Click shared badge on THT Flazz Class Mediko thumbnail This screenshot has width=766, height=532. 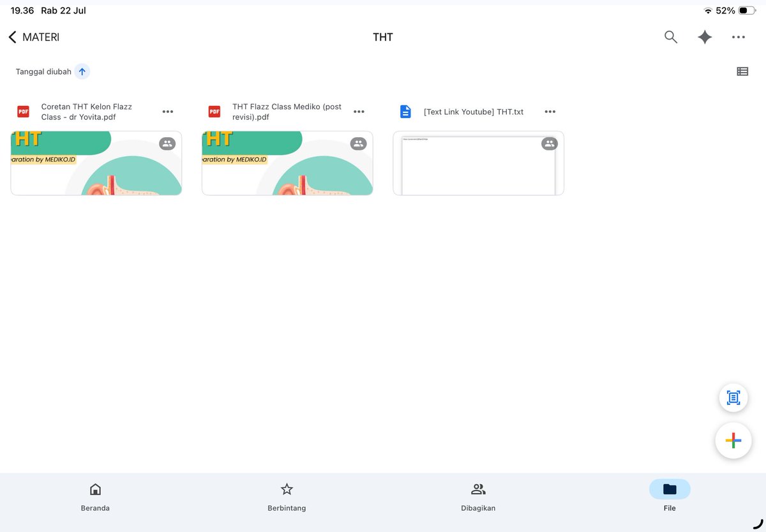(x=358, y=144)
